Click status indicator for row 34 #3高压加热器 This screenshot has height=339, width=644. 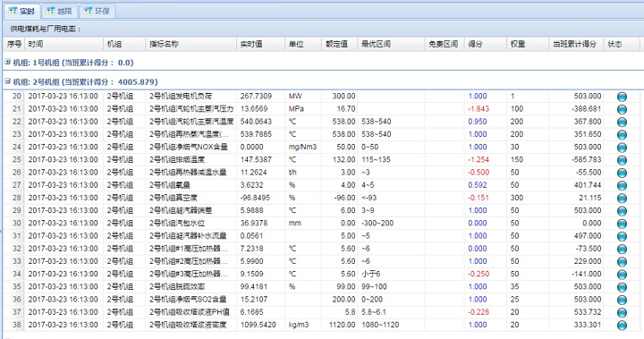click(x=622, y=275)
